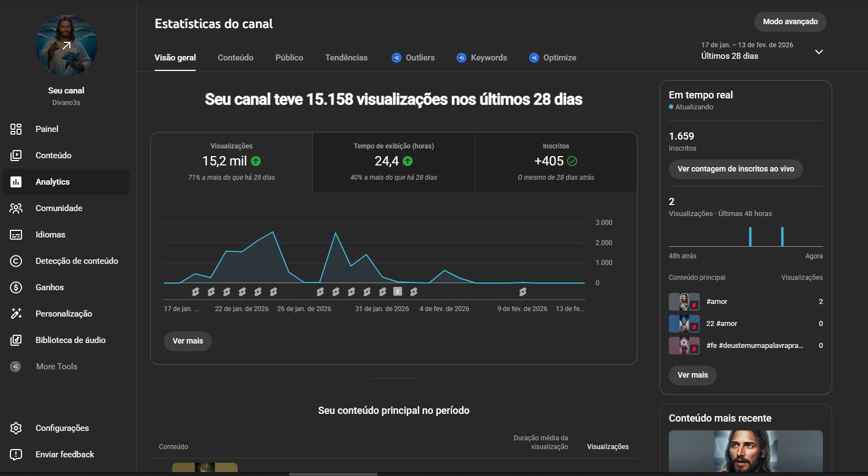The height and width of the screenshot is (476, 868).
Task: Select the Tempo de exibição (horas) card
Action: coord(394,162)
